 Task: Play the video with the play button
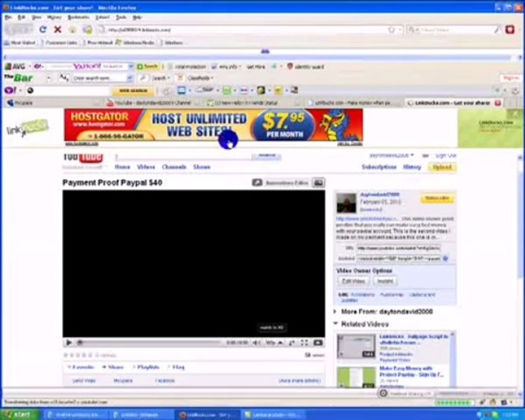pyautogui.click(x=69, y=342)
